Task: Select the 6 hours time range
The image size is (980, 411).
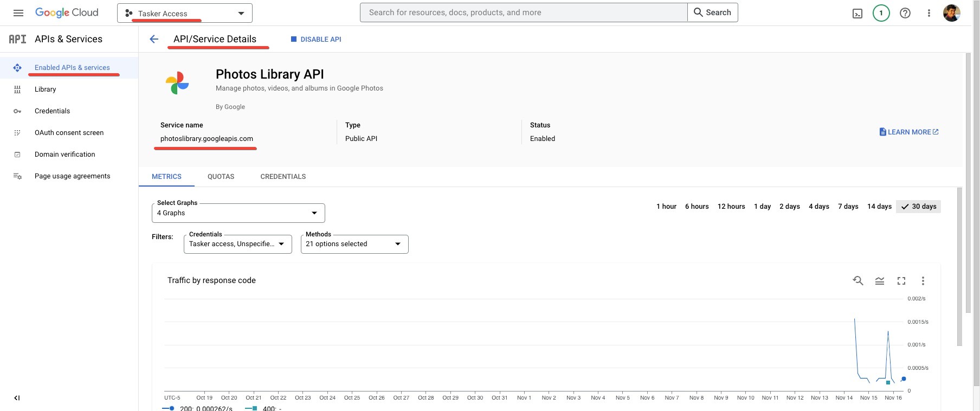Action: coord(697,207)
